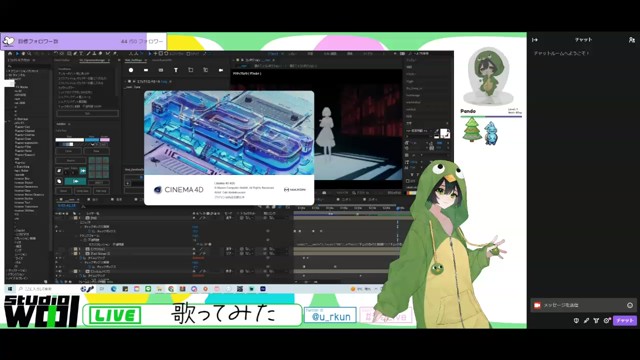Open the Microsoft Edge taskbar icon
This screenshot has height=360, width=640.
[x=113, y=289]
